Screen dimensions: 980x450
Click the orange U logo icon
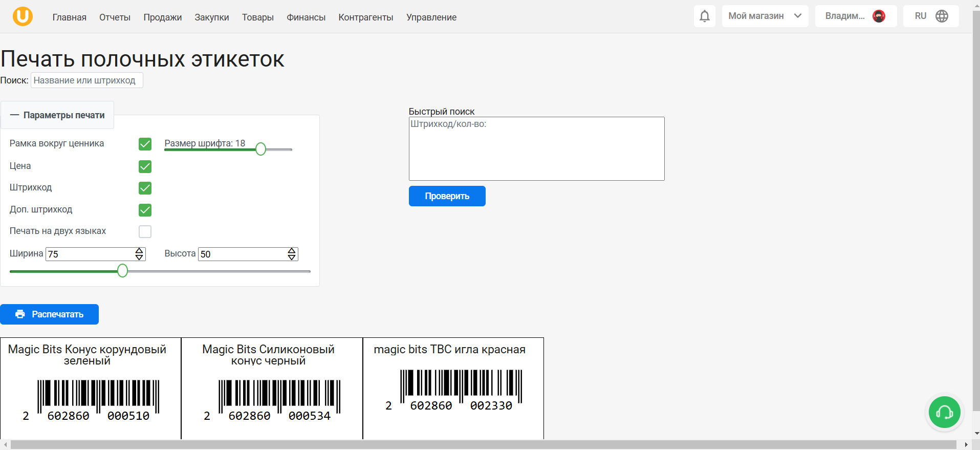[x=23, y=16]
